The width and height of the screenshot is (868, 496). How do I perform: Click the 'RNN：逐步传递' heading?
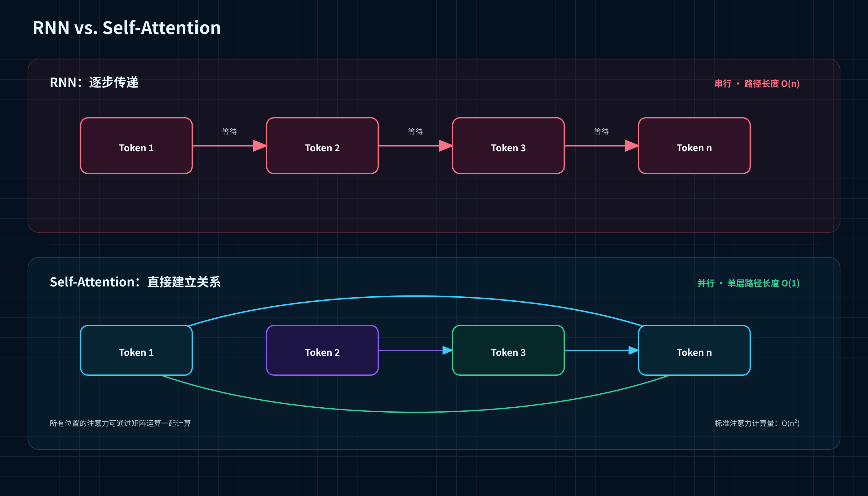[94, 82]
